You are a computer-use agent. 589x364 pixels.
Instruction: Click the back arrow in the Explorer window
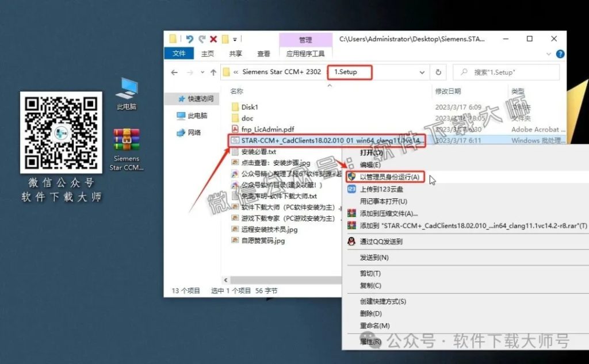174,72
